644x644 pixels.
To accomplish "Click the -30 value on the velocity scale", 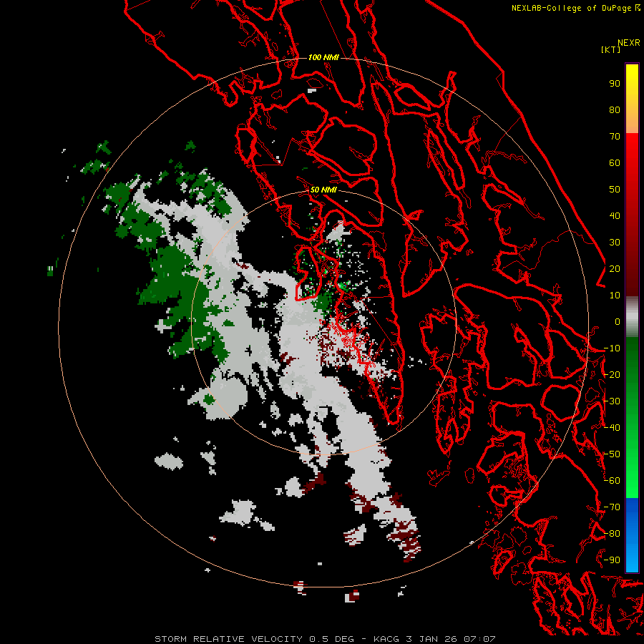I will click(x=612, y=401).
